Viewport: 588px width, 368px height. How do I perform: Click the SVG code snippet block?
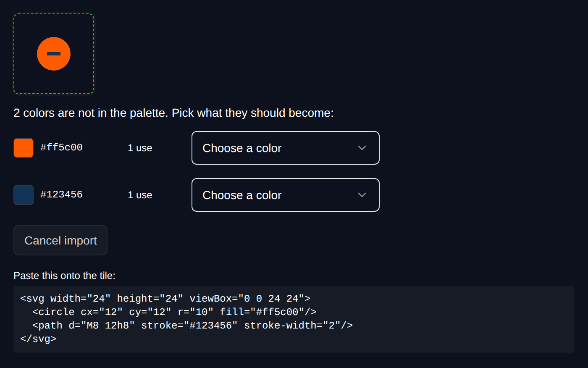click(x=294, y=319)
